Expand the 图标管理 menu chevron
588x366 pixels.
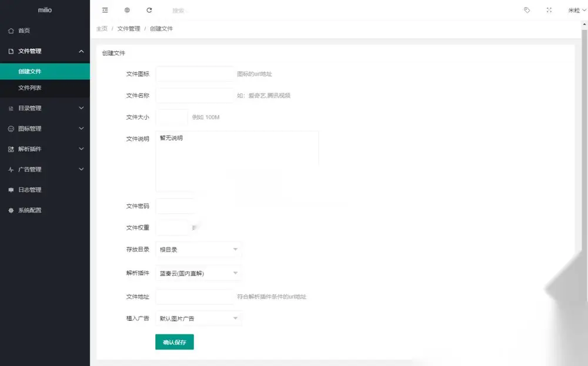81,128
